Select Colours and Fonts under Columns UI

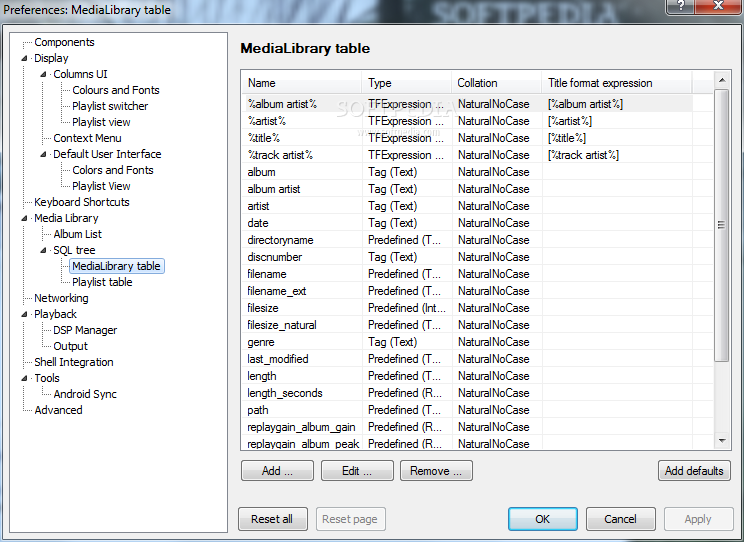click(116, 90)
